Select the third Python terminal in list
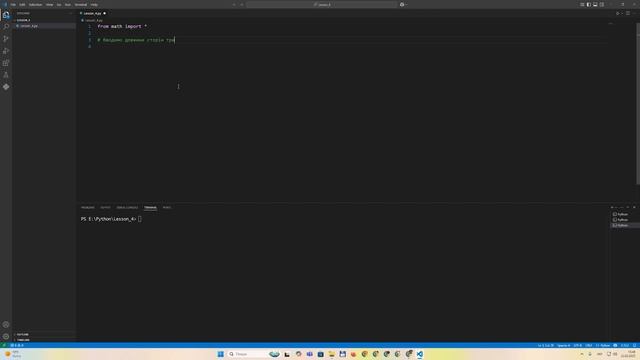640x360 pixels. (x=623, y=225)
